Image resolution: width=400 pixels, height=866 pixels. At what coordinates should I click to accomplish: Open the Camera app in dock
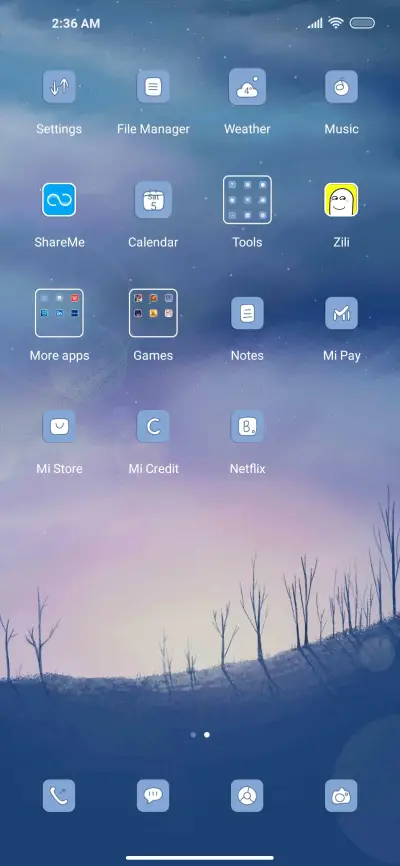341,796
